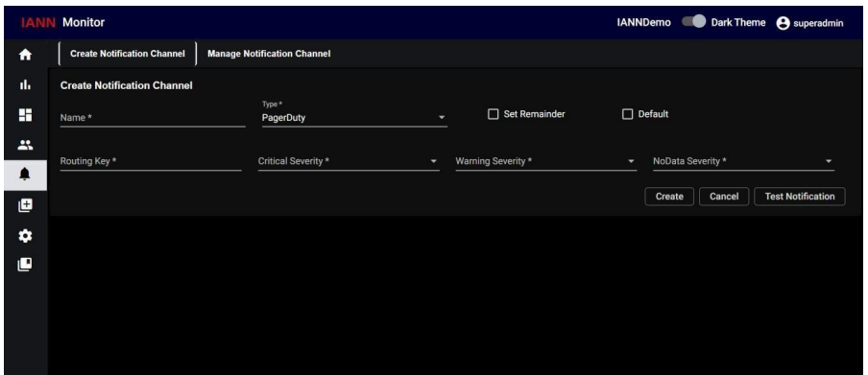868x375 pixels.
Task: Open the dashboard grid icon
Action: [26, 115]
